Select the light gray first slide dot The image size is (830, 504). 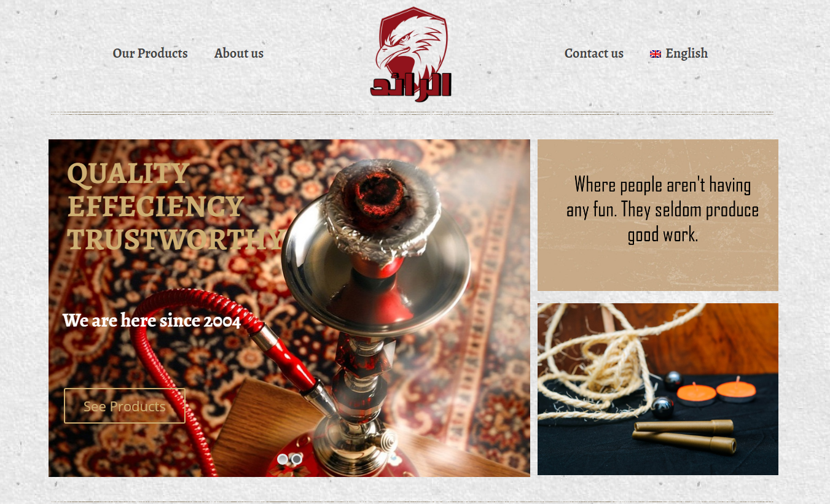283,459
